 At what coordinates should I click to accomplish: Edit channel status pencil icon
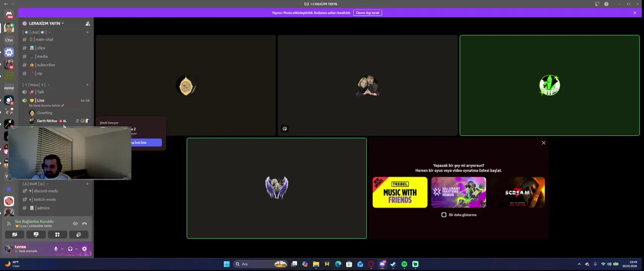pos(63,106)
